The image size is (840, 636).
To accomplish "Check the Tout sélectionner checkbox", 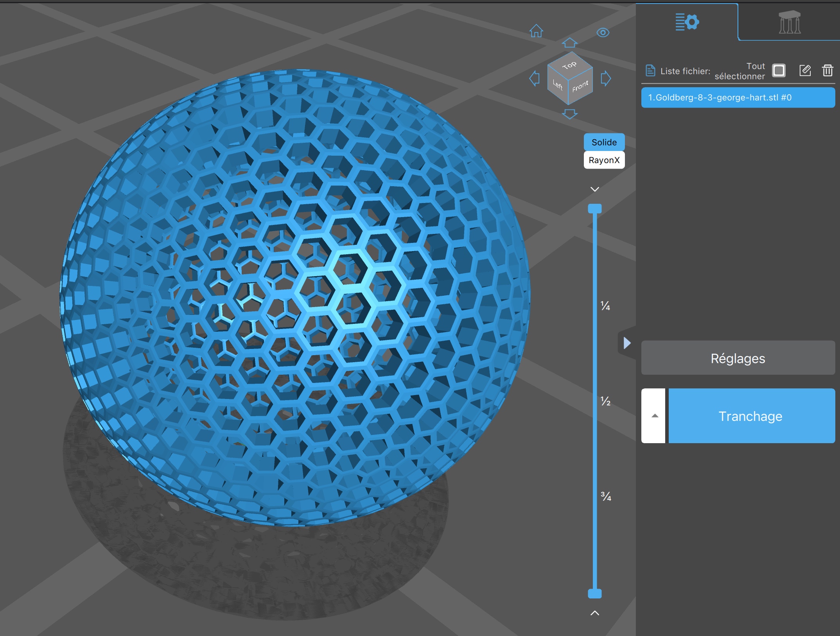I will [x=779, y=71].
